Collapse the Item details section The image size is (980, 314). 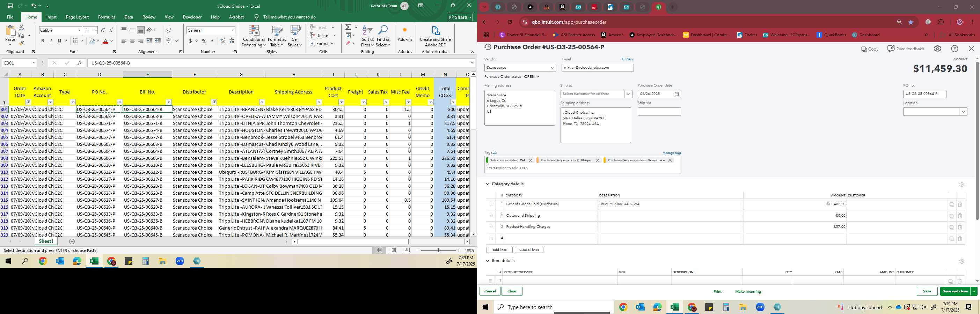pyautogui.click(x=487, y=261)
